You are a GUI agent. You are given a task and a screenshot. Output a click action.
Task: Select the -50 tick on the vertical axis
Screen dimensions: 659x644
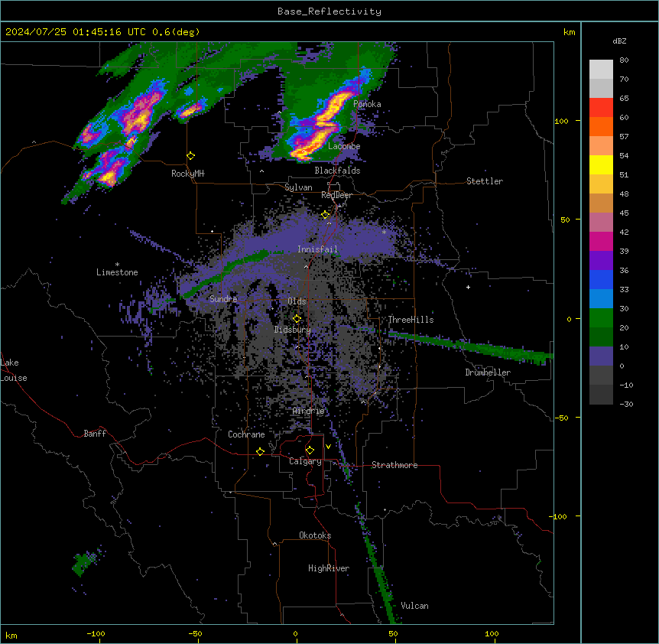click(x=561, y=418)
